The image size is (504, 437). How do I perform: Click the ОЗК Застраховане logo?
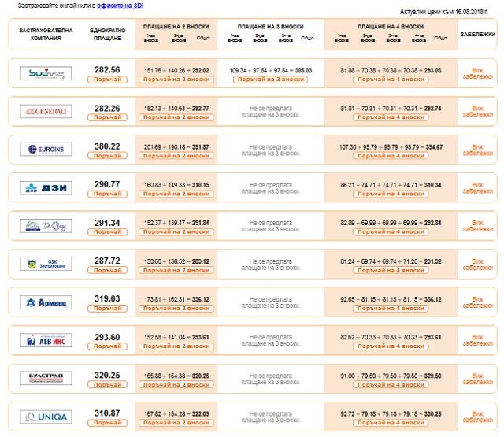coord(46,264)
